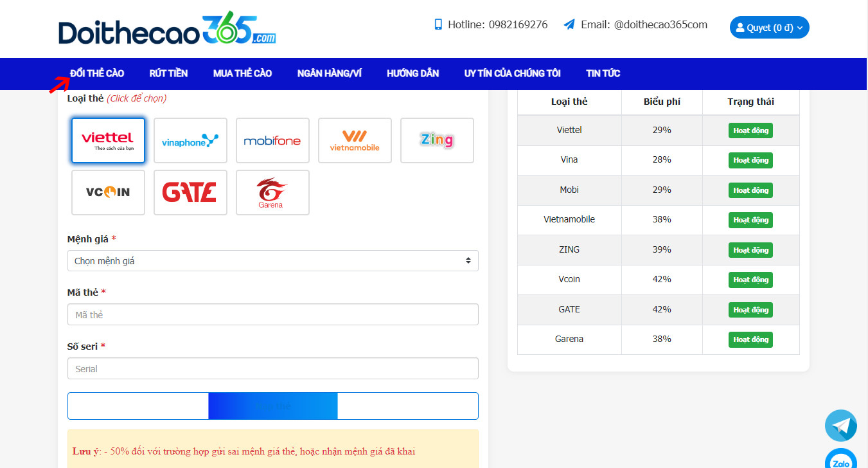The width and height of the screenshot is (868, 468).
Task: Click Hoạt động badge in Vina row
Action: pos(750,160)
